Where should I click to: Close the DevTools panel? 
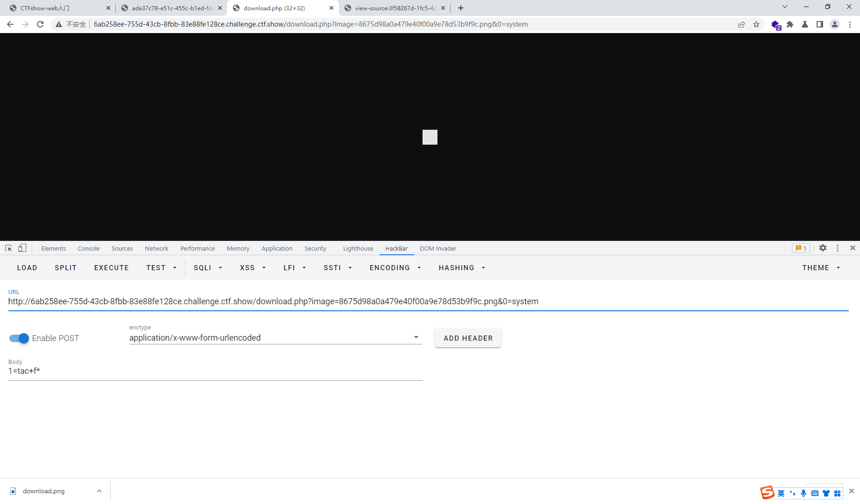pyautogui.click(x=853, y=248)
